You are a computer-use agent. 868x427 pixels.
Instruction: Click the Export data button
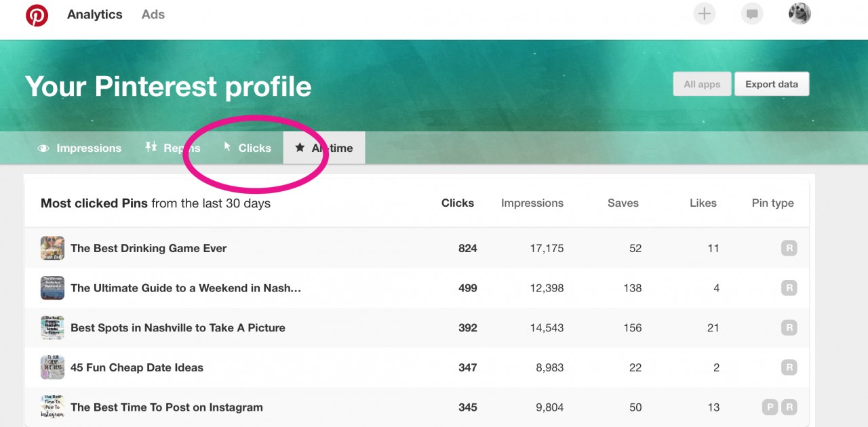(x=772, y=84)
